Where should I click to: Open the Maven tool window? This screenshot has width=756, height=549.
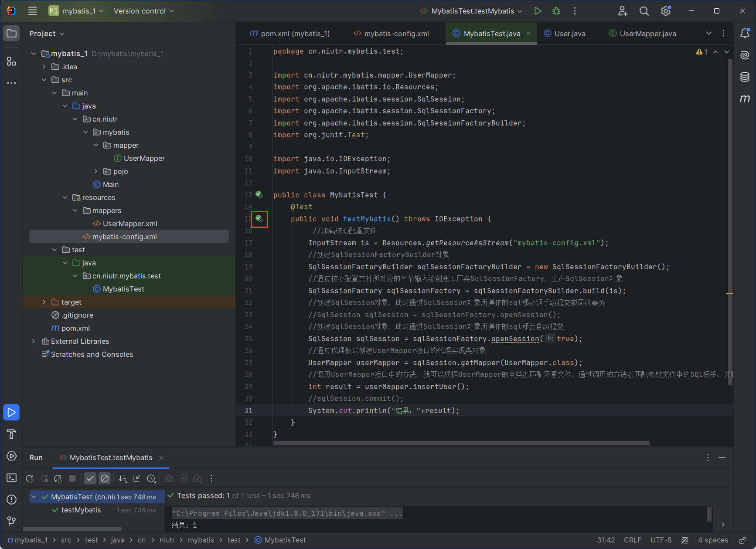pyautogui.click(x=745, y=98)
